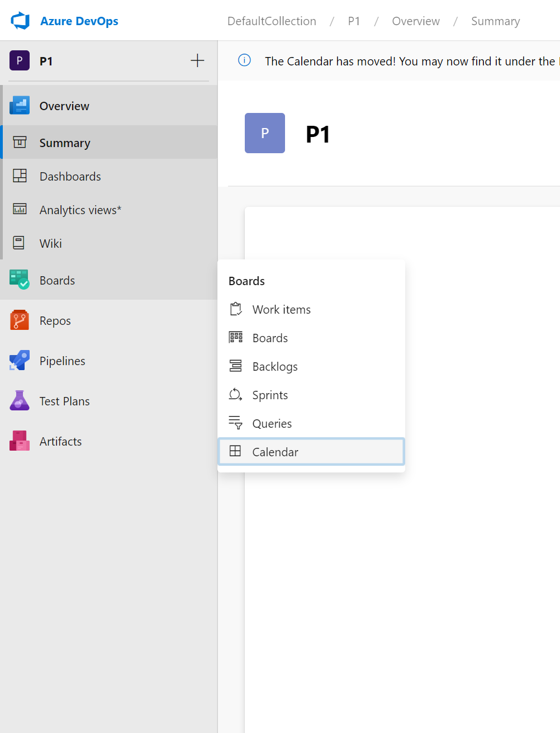Collapse the Overview section in sidebar
The image size is (560, 733).
[64, 106]
